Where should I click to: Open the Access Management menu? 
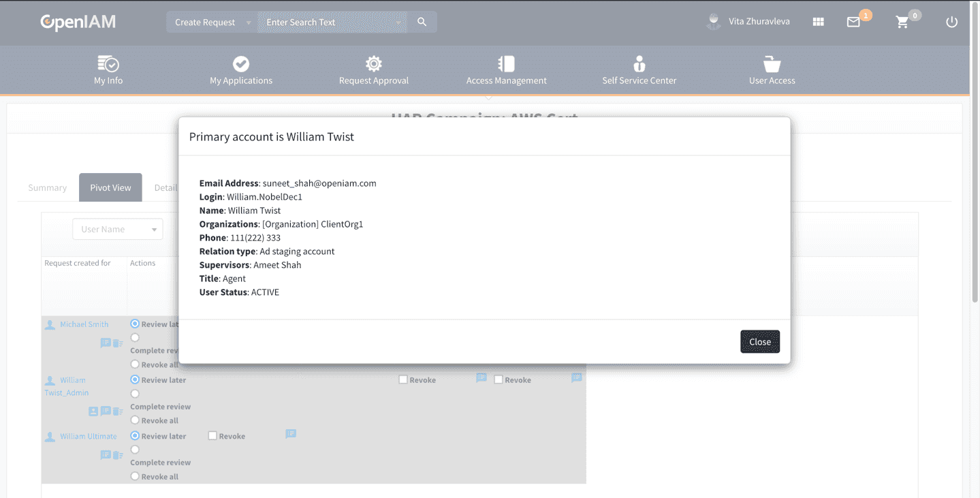[506, 71]
